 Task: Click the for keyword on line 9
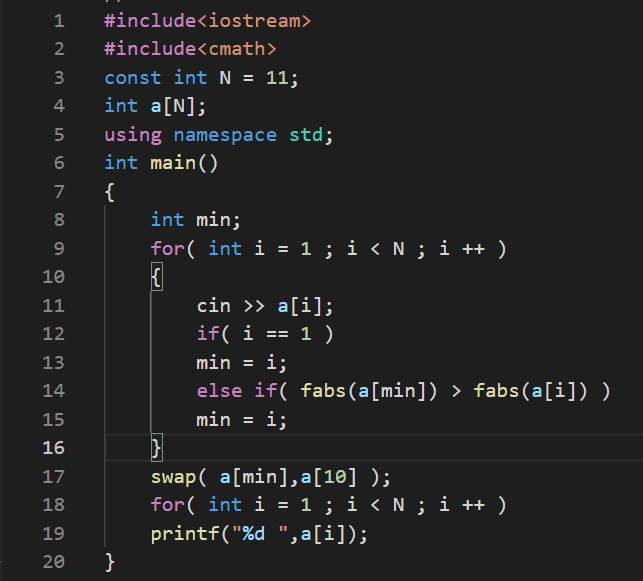[x=167, y=248]
